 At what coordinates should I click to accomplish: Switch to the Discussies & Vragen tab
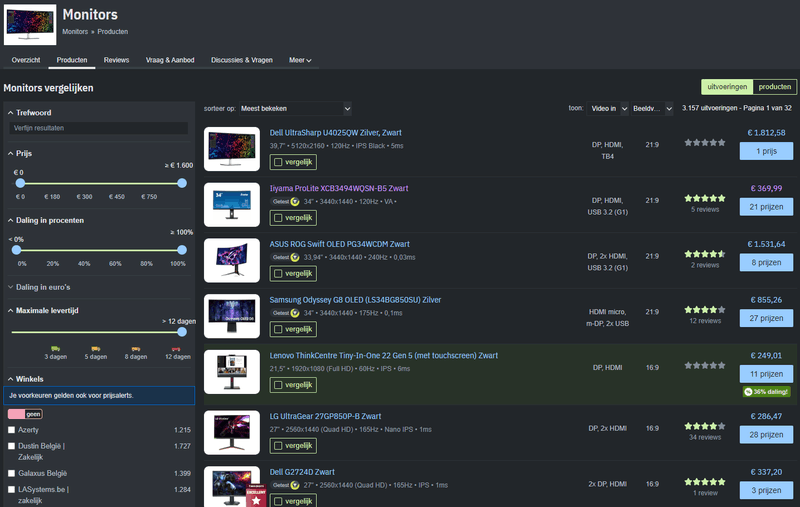[x=242, y=60]
